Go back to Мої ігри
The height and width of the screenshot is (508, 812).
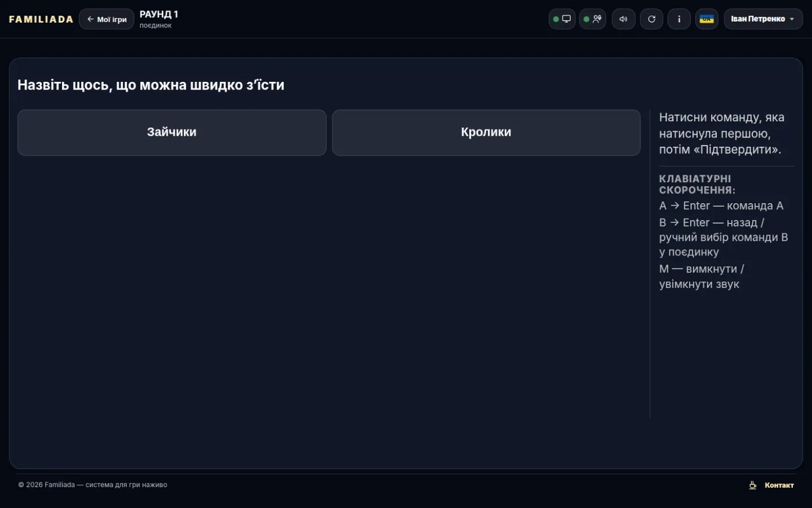click(107, 19)
